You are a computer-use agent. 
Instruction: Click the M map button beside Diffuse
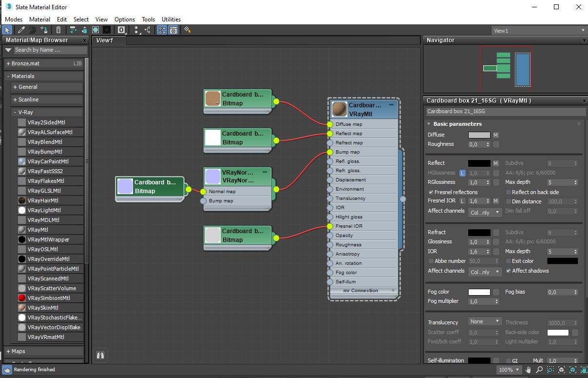495,135
